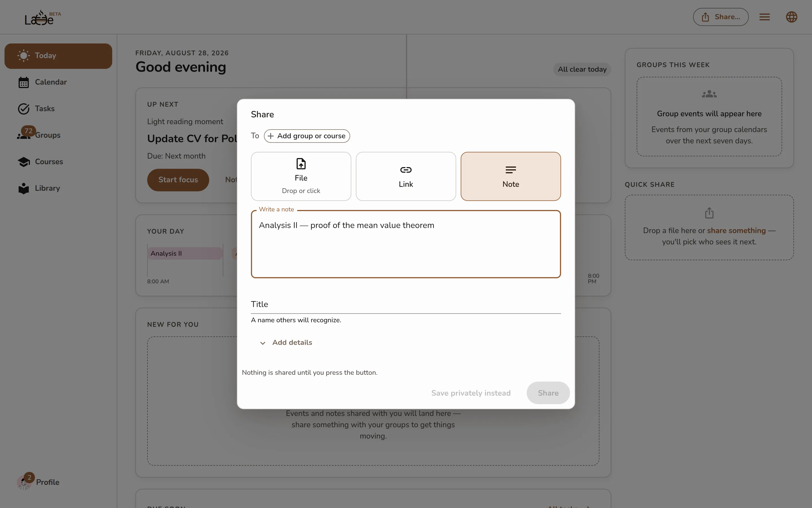Click the chain link icon
Viewport: 812px width, 508px height.
pos(406,170)
